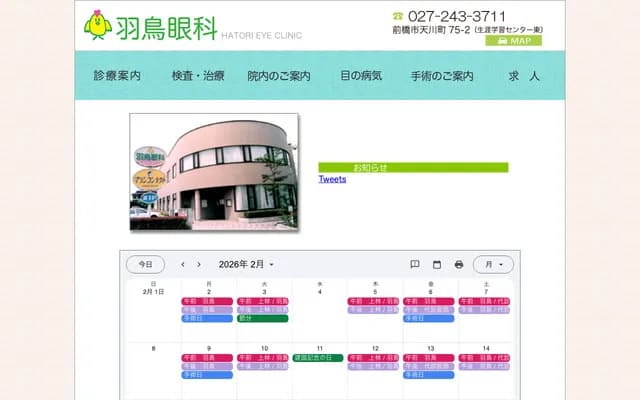Click the address 前橋市天川町 75-2
640x400 pixels.
coord(431,30)
